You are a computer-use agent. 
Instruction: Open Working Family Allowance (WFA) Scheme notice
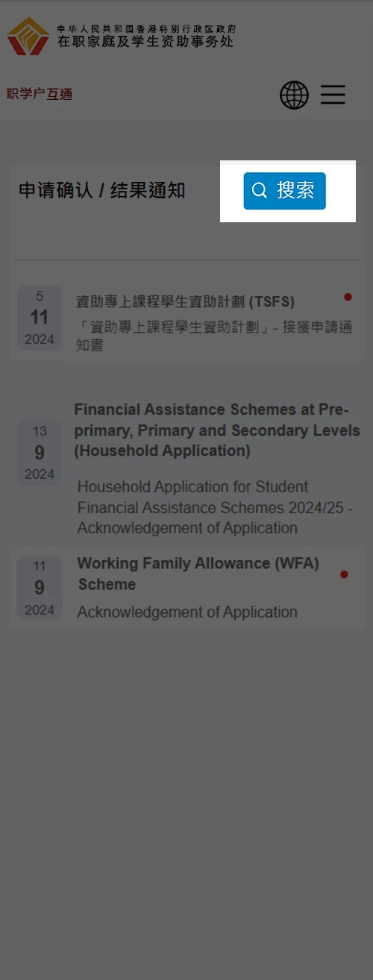click(198, 574)
